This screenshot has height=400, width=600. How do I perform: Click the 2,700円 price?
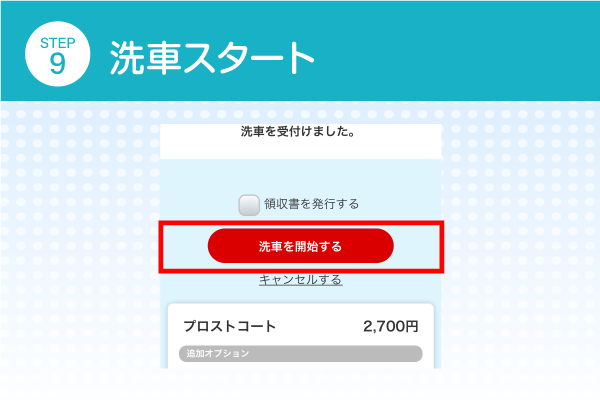click(391, 326)
